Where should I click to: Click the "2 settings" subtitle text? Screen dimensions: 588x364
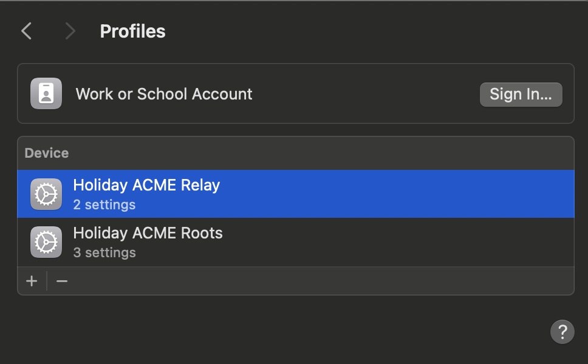tap(104, 204)
